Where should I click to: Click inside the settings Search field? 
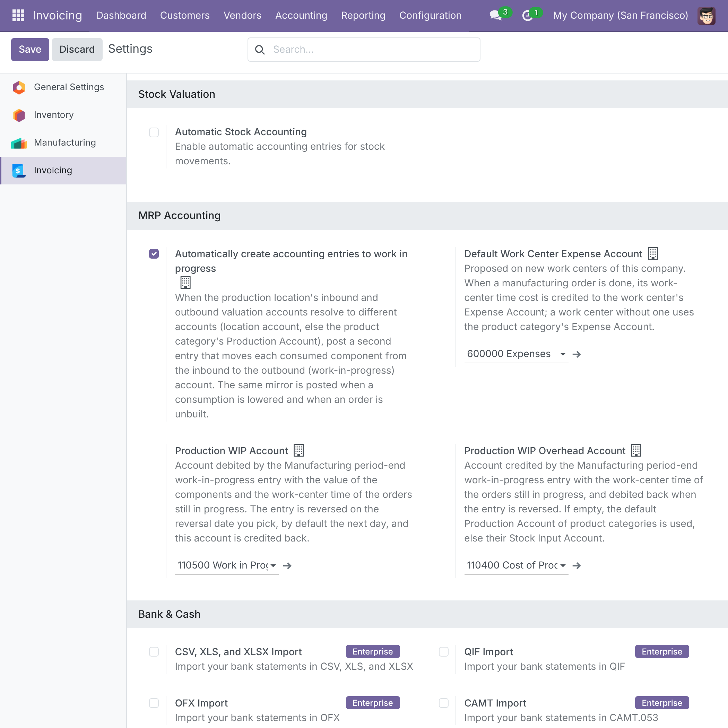pos(364,49)
